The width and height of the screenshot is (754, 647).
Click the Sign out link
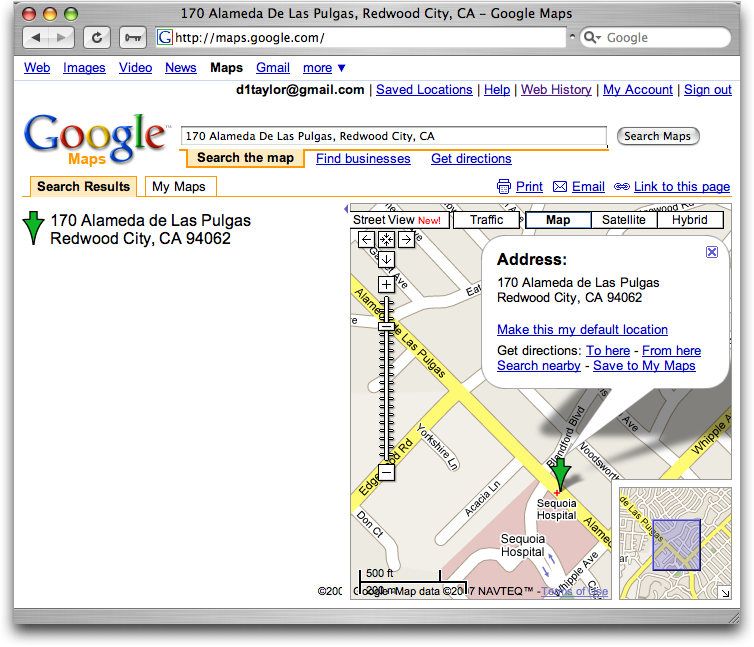tap(708, 90)
